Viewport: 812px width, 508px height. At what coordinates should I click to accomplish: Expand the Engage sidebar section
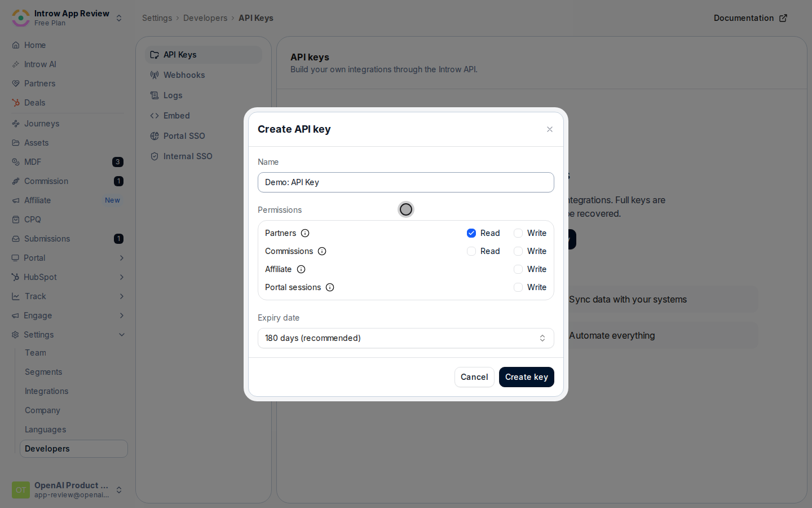[122, 316]
